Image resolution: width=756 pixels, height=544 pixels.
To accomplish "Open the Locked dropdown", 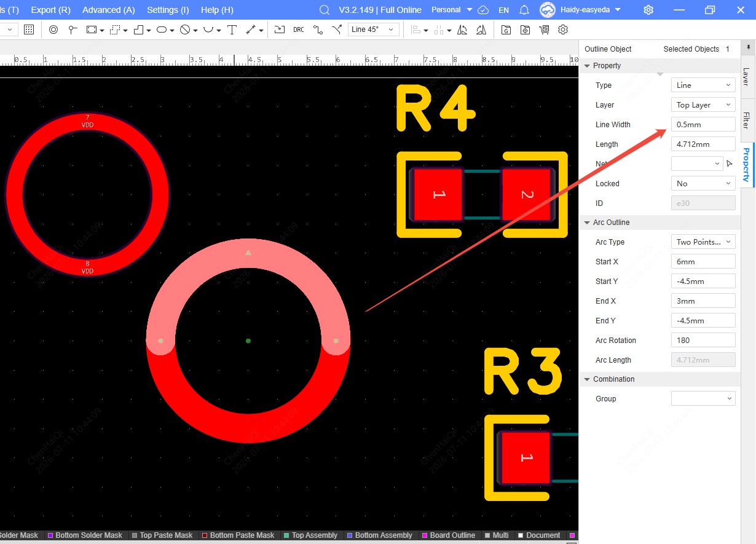I will (x=703, y=184).
